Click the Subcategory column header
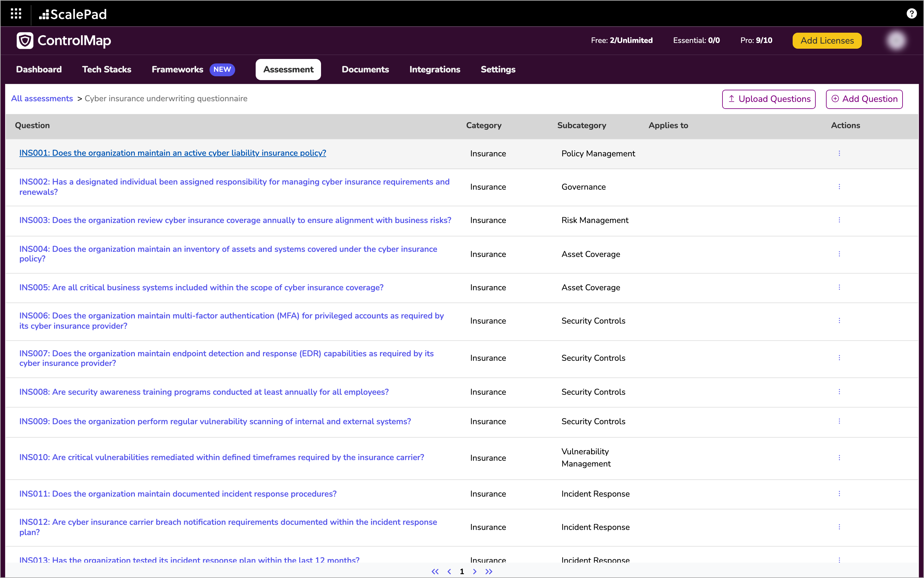Screen dimensions: 924x578 tap(582, 125)
